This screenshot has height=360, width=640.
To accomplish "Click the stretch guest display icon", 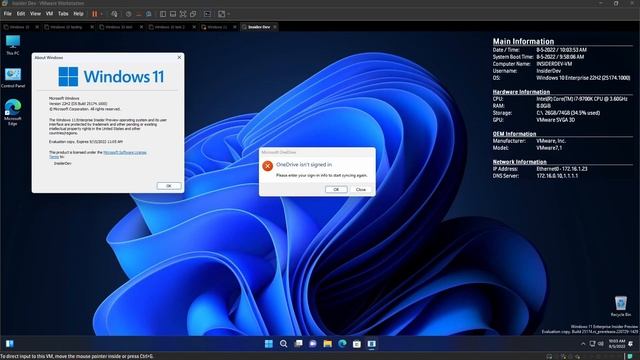I will coord(221,14).
